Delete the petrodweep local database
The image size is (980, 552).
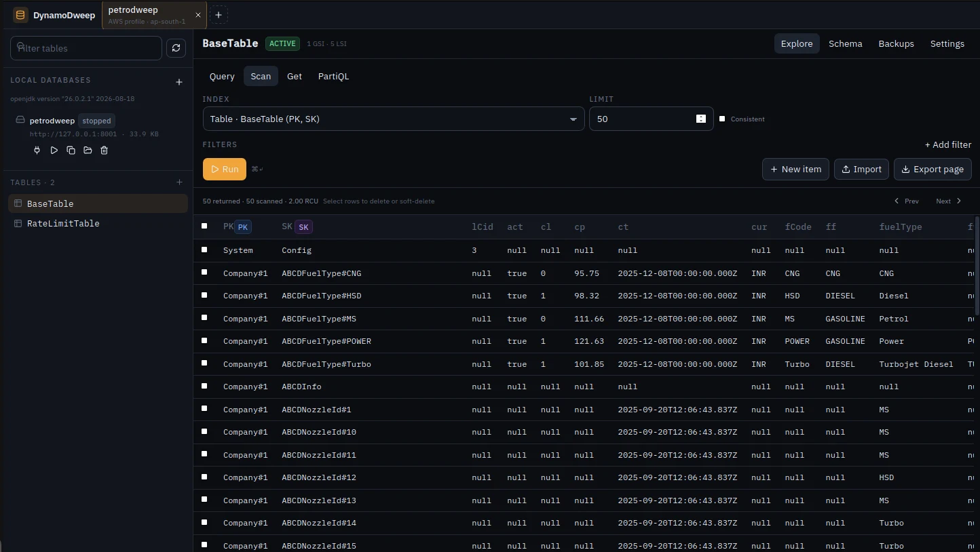pyautogui.click(x=104, y=151)
